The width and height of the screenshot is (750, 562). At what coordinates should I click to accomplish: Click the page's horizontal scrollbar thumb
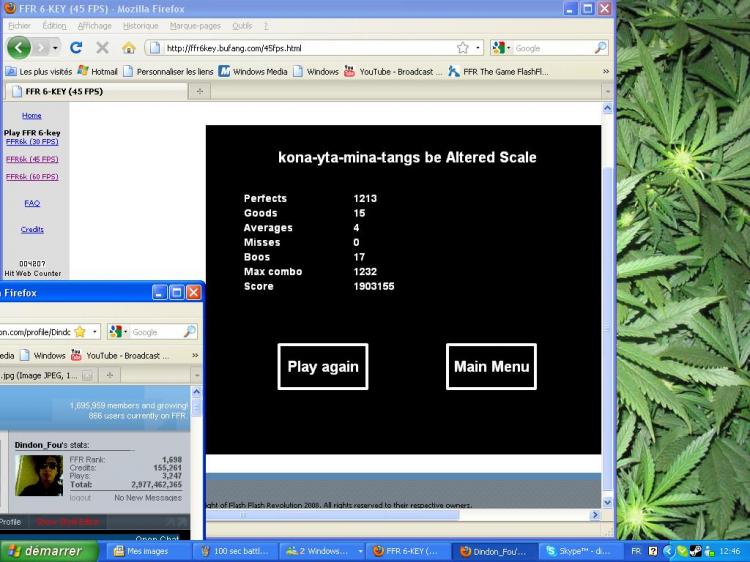[332, 515]
